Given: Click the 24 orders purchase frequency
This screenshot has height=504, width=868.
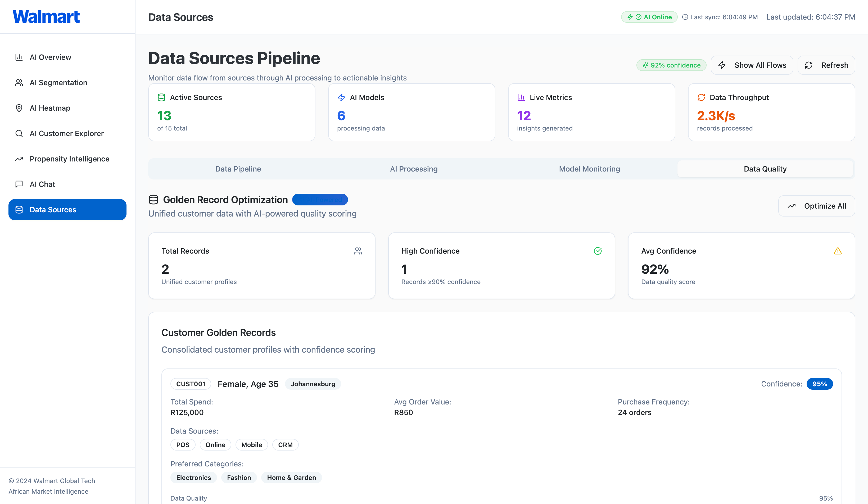Looking at the screenshot, I should point(635,412).
